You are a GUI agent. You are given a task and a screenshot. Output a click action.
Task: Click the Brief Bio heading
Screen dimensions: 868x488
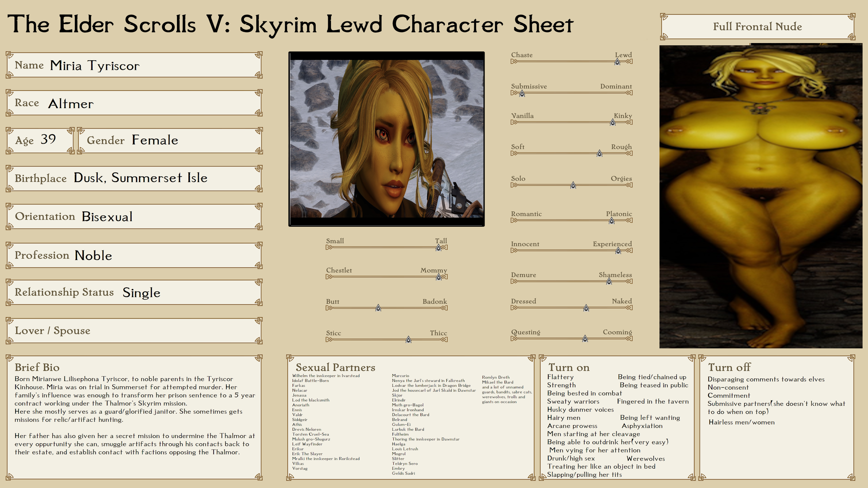[x=37, y=367]
